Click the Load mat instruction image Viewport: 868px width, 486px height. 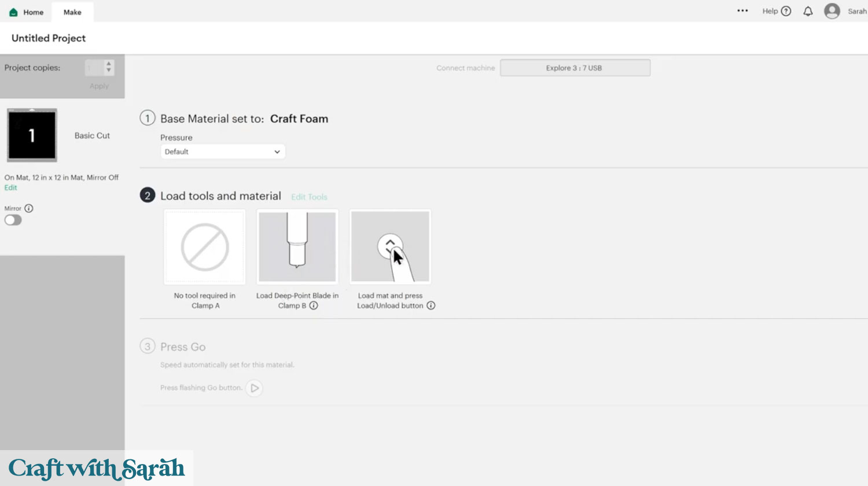click(x=390, y=247)
